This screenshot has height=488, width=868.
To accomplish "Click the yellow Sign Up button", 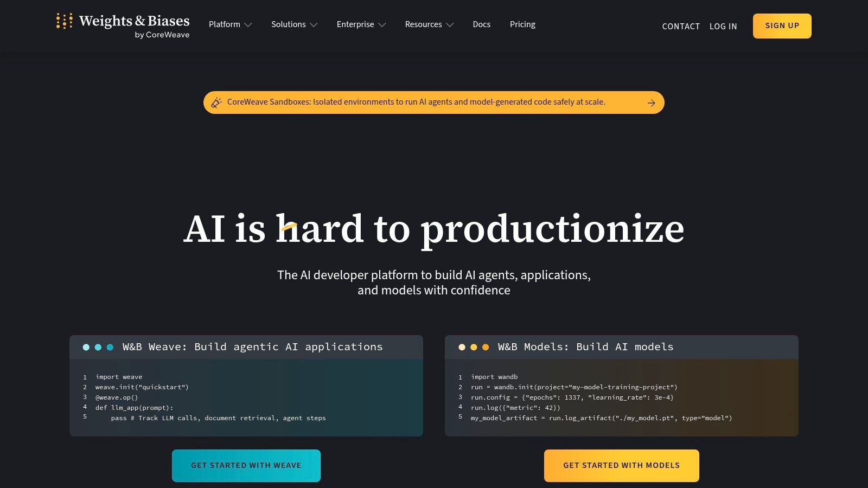I will click(782, 26).
